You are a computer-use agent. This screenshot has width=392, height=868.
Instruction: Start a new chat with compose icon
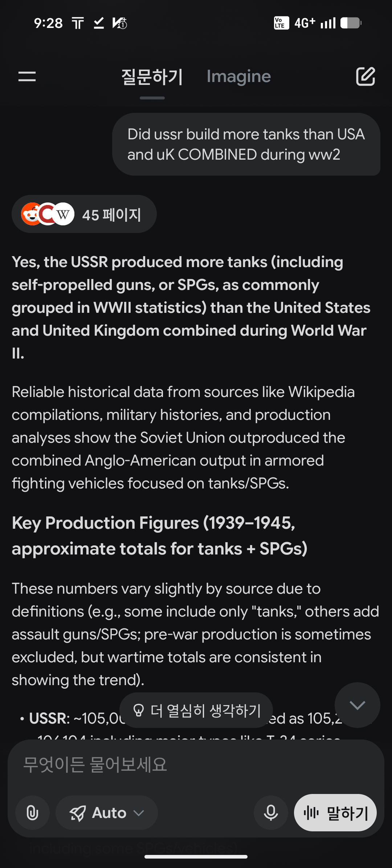tap(365, 77)
